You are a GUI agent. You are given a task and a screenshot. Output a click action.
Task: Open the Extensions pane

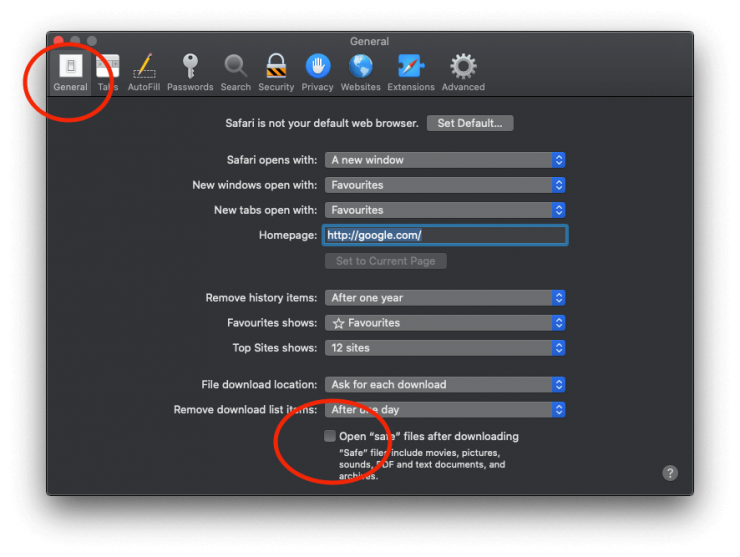pos(411,73)
